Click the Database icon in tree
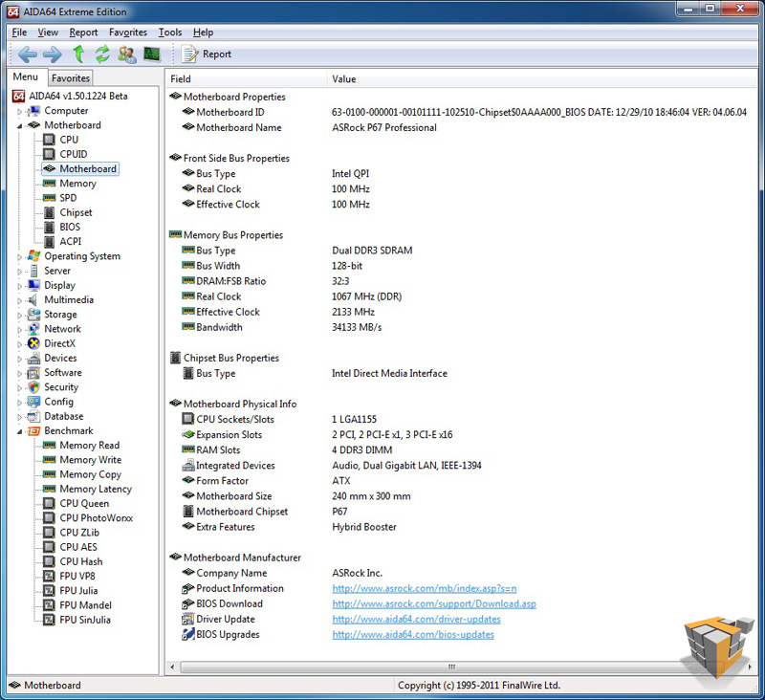 click(x=33, y=416)
